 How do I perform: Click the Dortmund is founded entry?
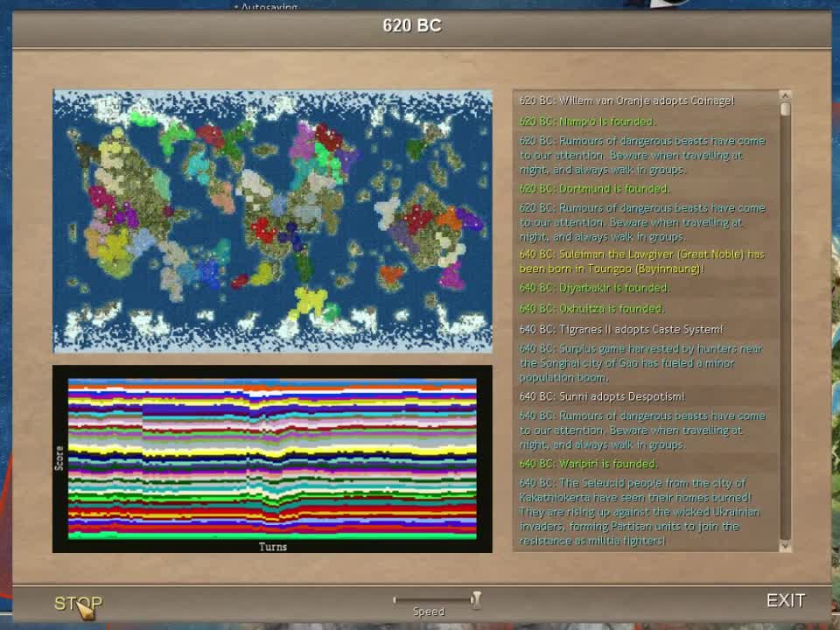coord(595,188)
